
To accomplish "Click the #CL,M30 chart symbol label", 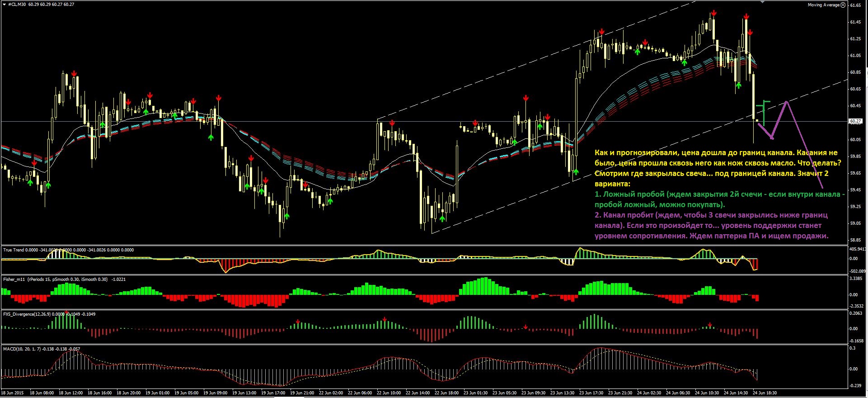I will pyautogui.click(x=16, y=5).
